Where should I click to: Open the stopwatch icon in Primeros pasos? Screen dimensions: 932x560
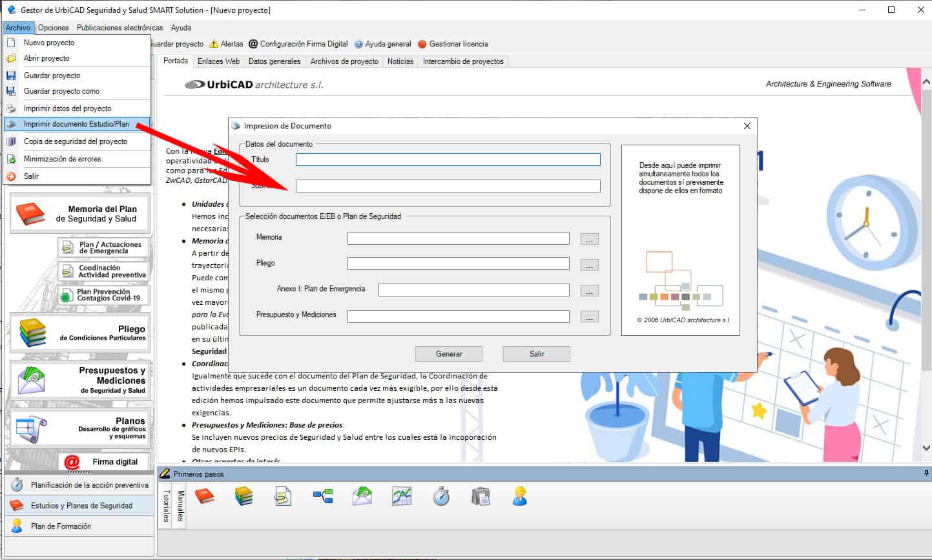441,496
